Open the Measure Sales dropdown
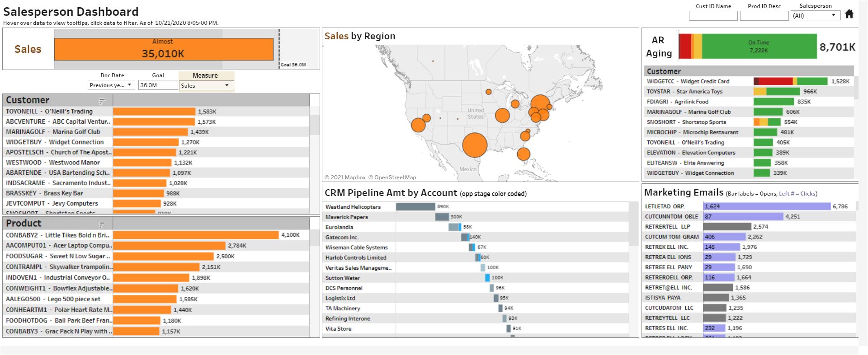This screenshot has height=355, width=868. point(207,85)
